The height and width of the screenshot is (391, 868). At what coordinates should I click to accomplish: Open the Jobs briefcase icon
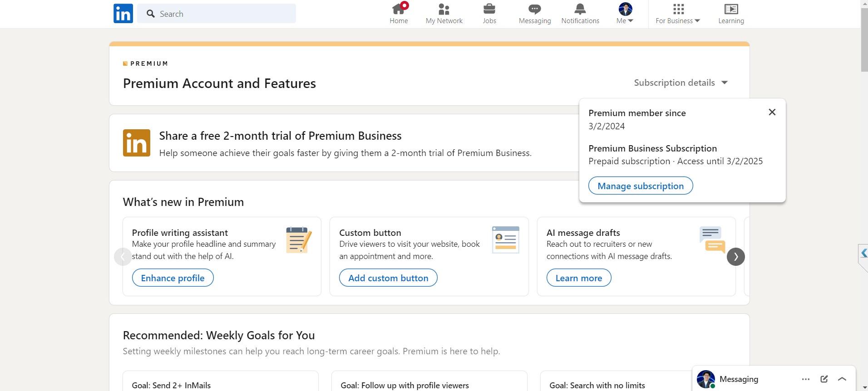(x=489, y=9)
